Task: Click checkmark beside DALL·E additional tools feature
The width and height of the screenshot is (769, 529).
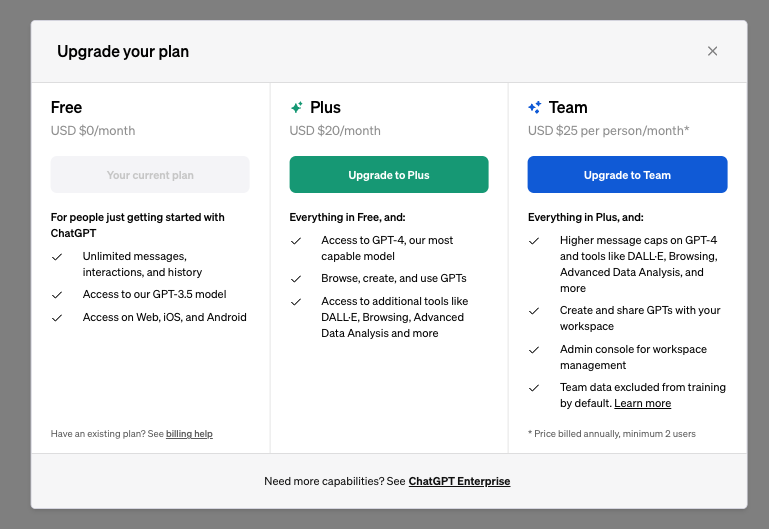Action: pos(296,302)
